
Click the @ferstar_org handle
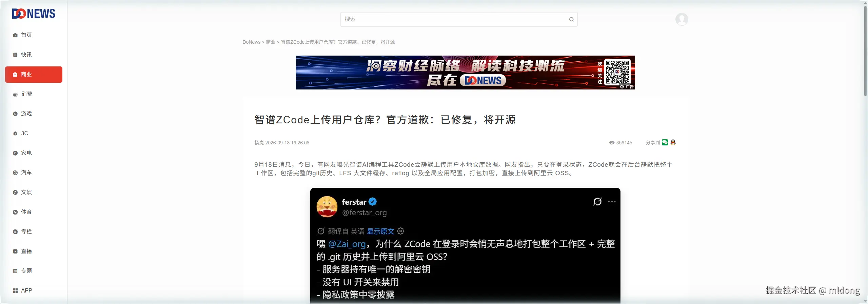click(364, 213)
